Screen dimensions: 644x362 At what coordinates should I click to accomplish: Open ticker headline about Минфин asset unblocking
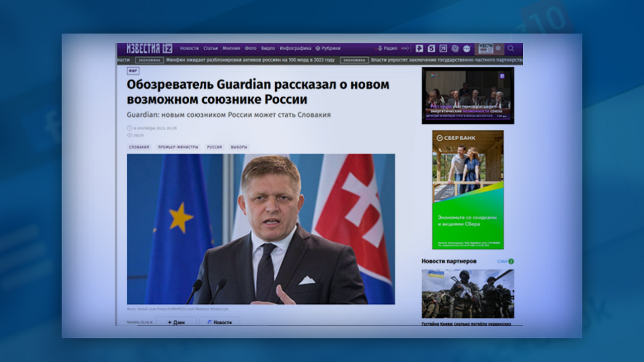tap(250, 60)
